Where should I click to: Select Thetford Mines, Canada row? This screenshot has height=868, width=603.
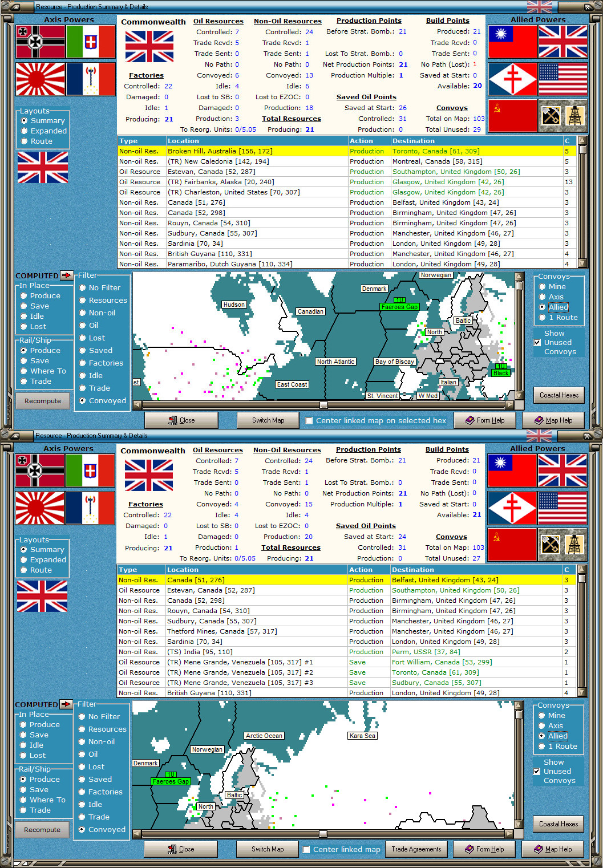click(346, 631)
